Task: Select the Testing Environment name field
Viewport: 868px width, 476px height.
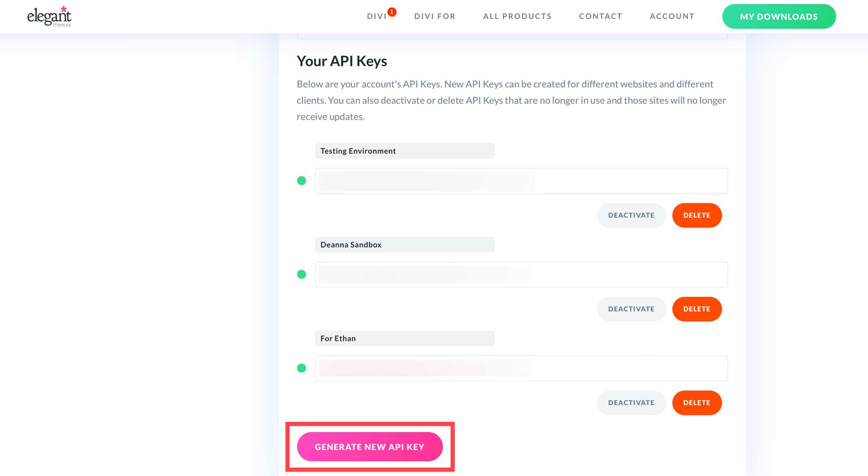Action: pos(405,151)
